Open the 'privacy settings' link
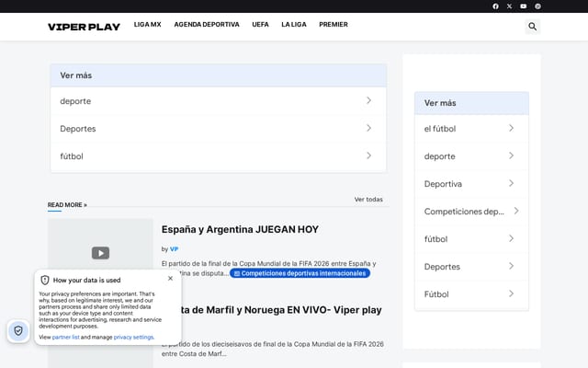The width and height of the screenshot is (588, 368). coord(133,338)
